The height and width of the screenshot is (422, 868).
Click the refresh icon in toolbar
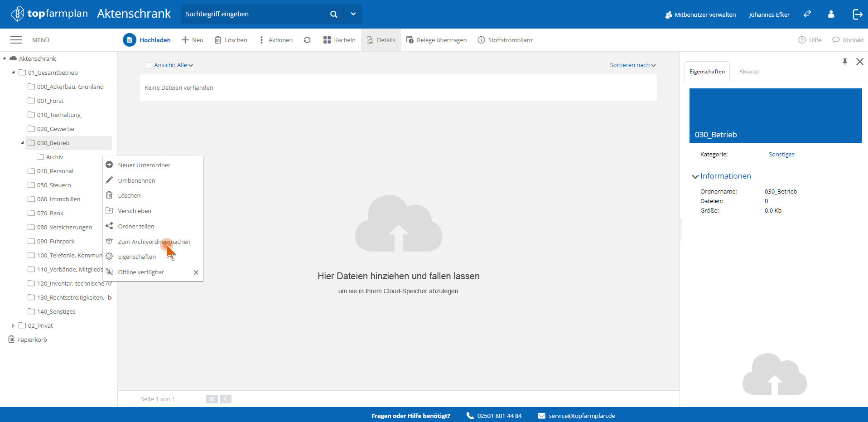click(307, 40)
